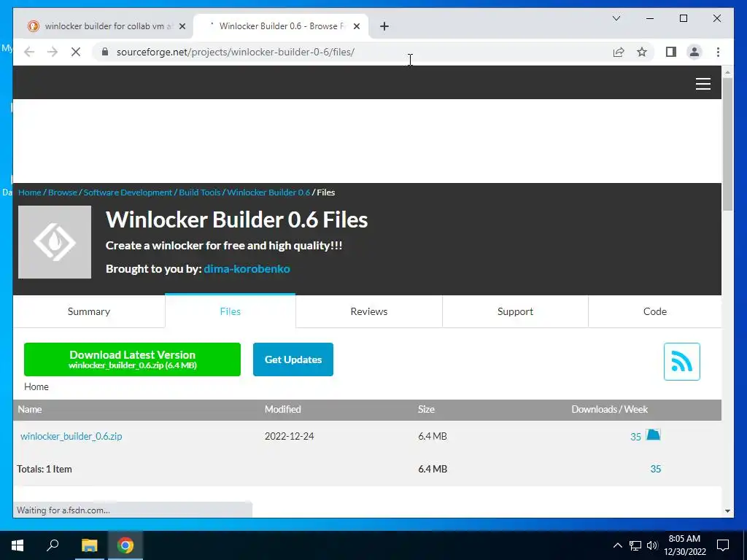The image size is (747, 560).
Task: Click the 35 total downloads link
Action: pos(656,469)
